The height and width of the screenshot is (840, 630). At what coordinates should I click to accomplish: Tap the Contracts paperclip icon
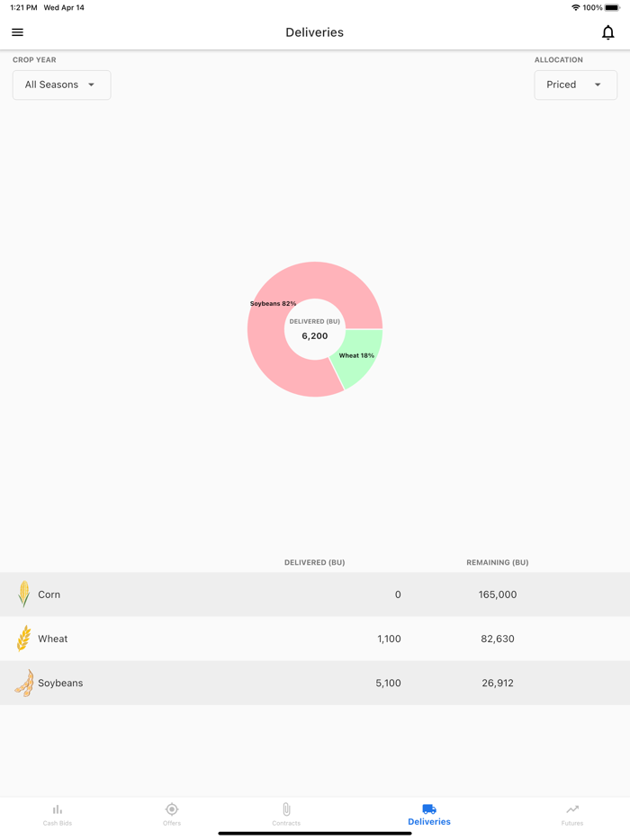286,809
